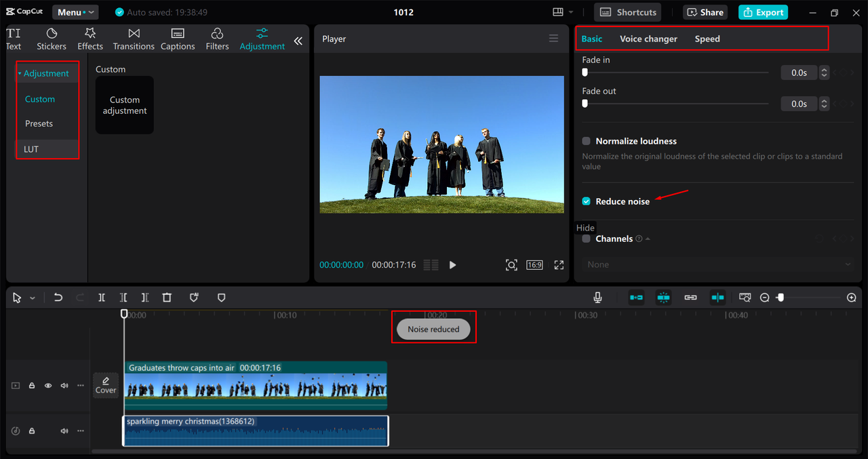Click the Custom adjustment card

click(125, 105)
